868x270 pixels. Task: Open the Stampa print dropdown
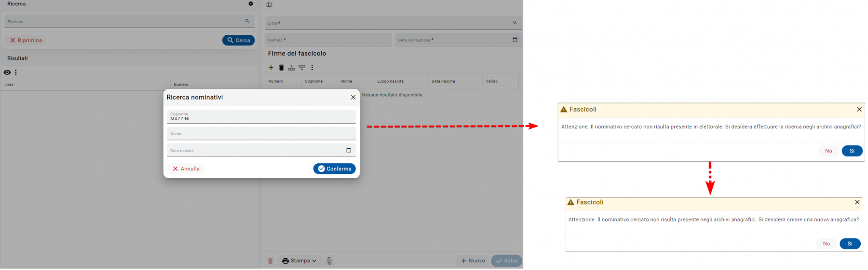(x=299, y=261)
